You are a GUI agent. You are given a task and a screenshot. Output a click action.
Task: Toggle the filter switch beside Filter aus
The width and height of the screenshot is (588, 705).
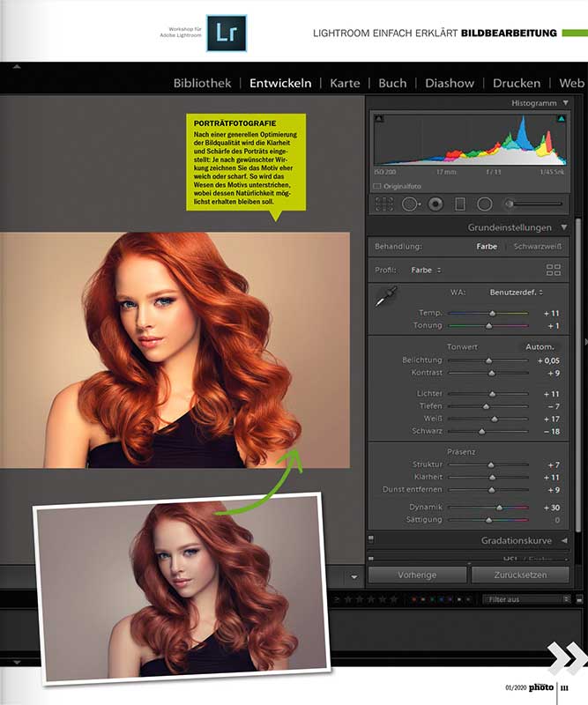pos(579,599)
